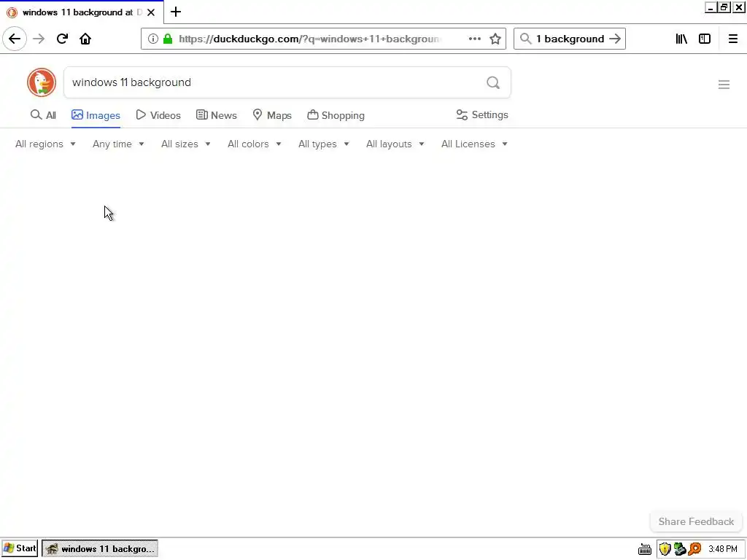The image size is (747, 560).
Task: Open the Library bookmarks icon
Action: coord(681,39)
